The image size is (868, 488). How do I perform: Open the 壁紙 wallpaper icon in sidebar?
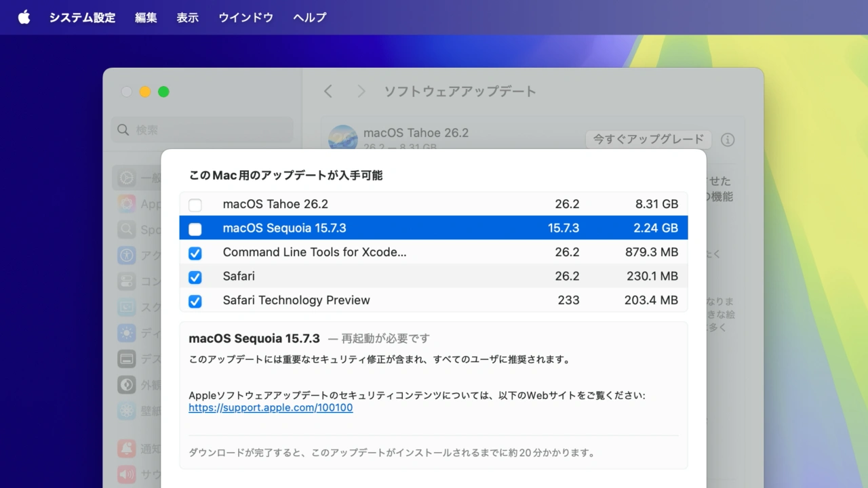coord(126,410)
